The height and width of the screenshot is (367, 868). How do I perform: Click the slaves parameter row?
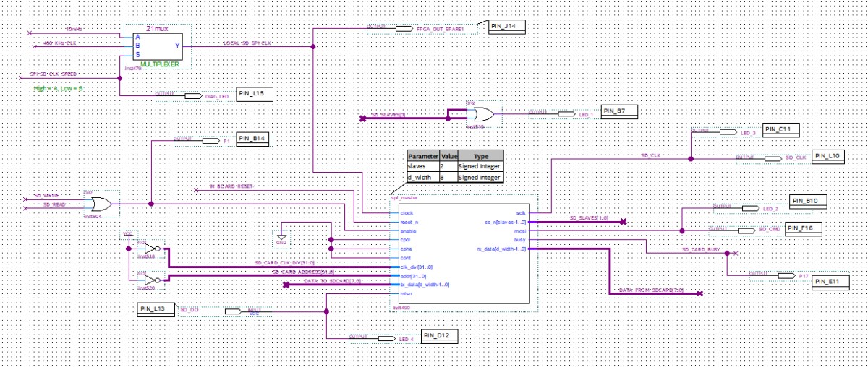click(x=455, y=166)
